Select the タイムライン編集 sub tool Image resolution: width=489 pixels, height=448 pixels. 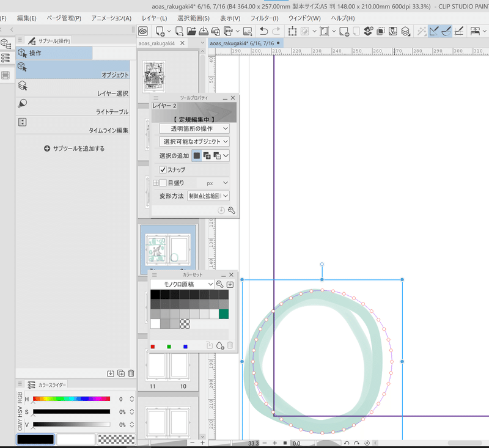tap(73, 125)
